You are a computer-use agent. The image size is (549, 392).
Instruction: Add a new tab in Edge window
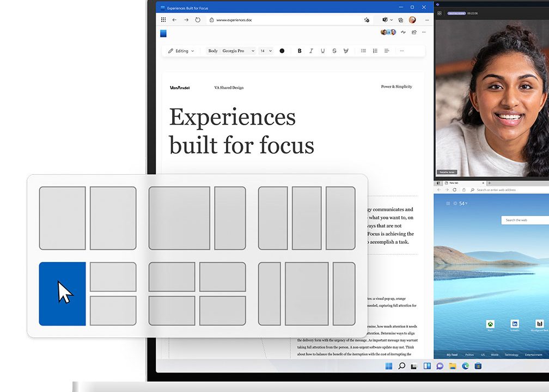point(489,183)
